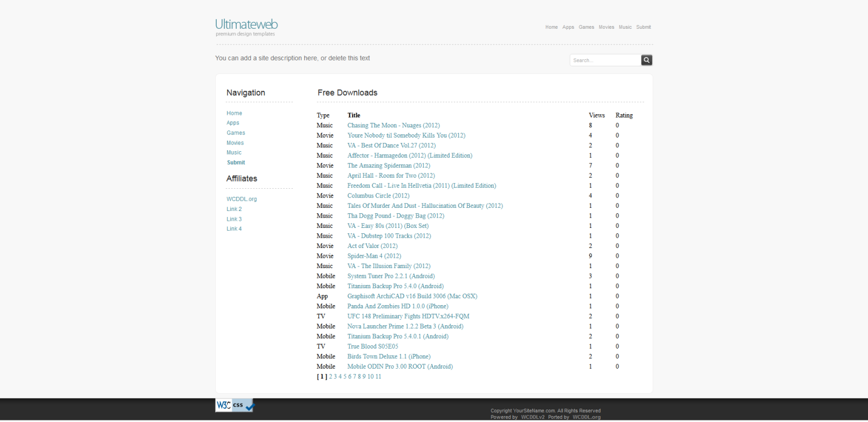Click the search magnifier icon button

pyautogui.click(x=646, y=60)
